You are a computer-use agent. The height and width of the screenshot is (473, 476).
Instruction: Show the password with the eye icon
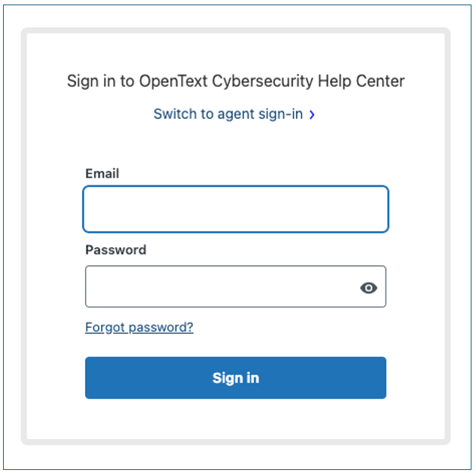point(368,287)
